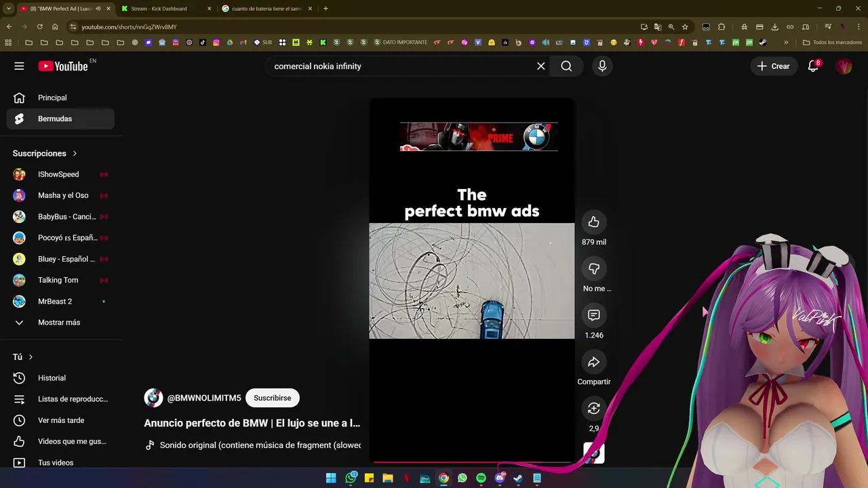
Task: Open the Talking Tom channel
Action: click(60, 280)
